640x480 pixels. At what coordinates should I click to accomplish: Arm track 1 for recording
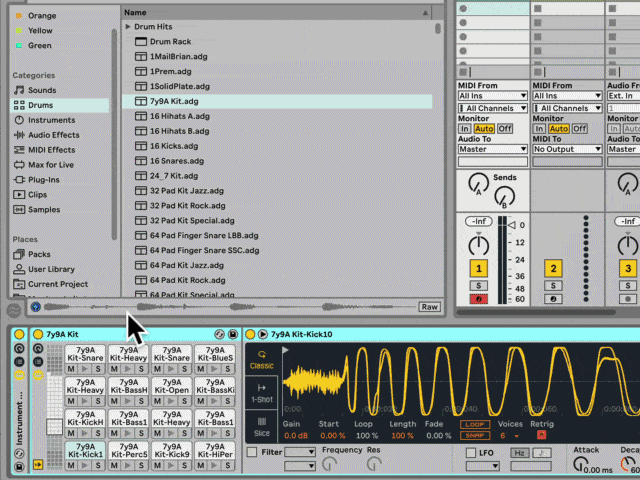coord(478,299)
